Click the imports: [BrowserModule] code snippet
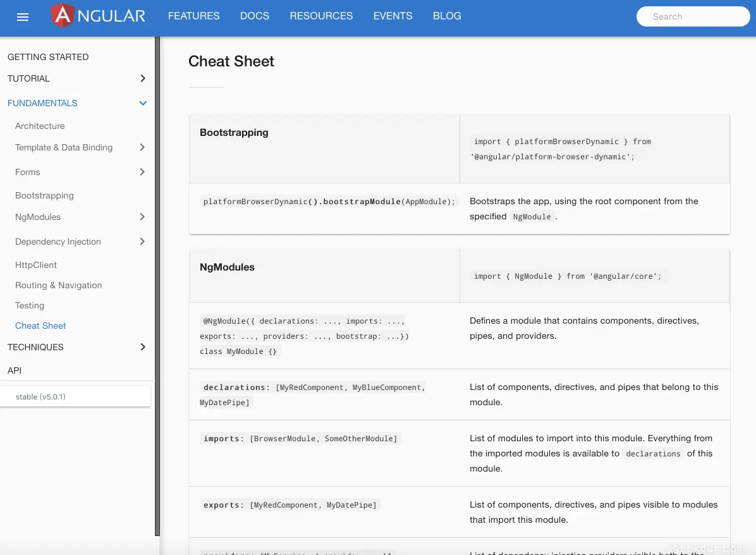This screenshot has width=756, height=555. click(x=300, y=439)
